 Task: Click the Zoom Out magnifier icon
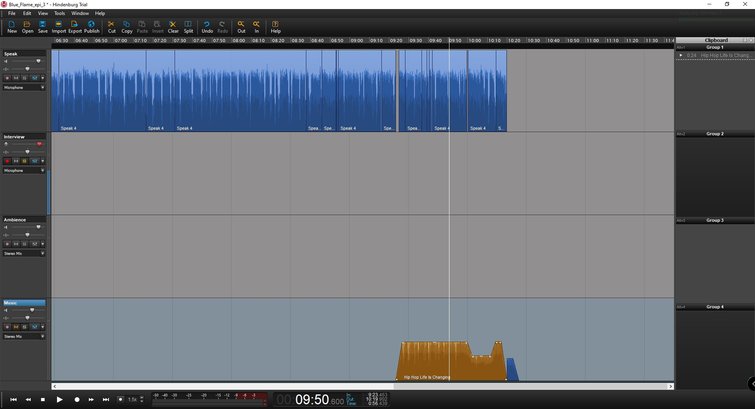[241, 26]
